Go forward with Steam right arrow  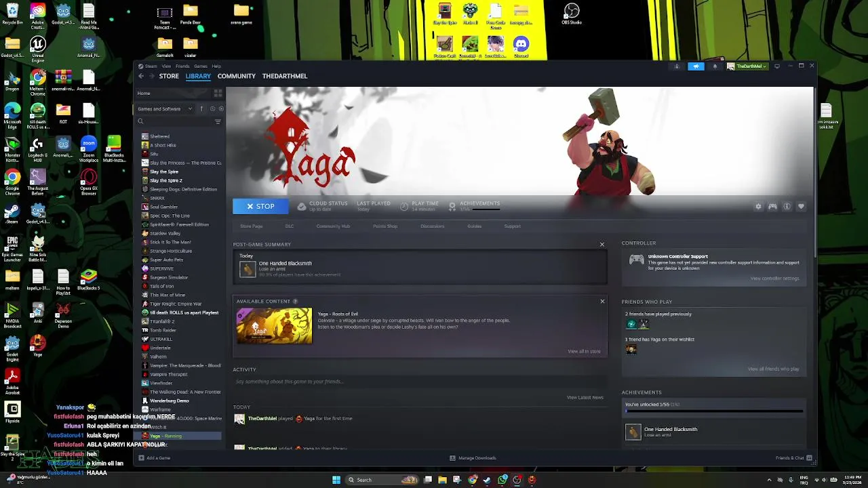[x=151, y=76]
